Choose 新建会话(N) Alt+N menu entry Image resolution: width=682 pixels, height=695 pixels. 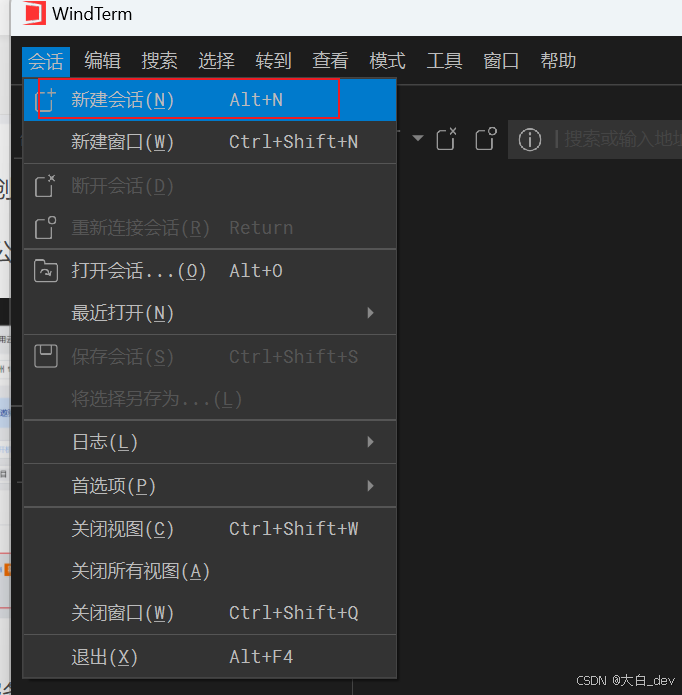click(210, 100)
